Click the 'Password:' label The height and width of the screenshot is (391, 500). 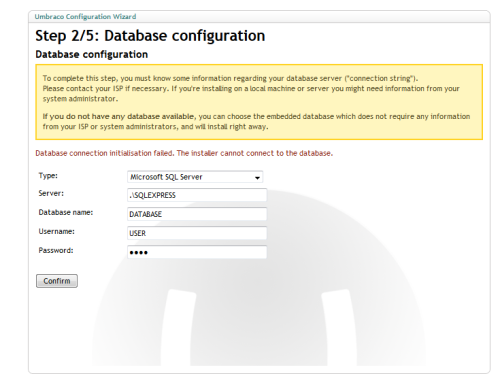[56, 250]
